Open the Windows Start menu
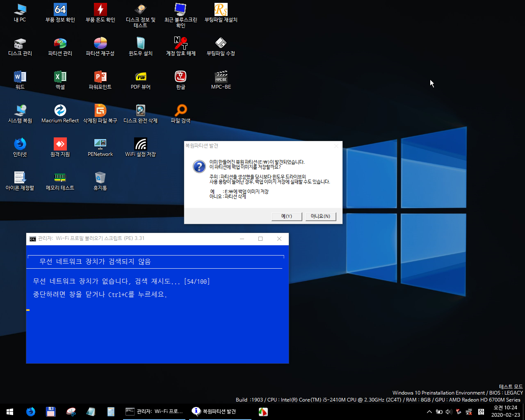The height and width of the screenshot is (420, 525). point(10,412)
